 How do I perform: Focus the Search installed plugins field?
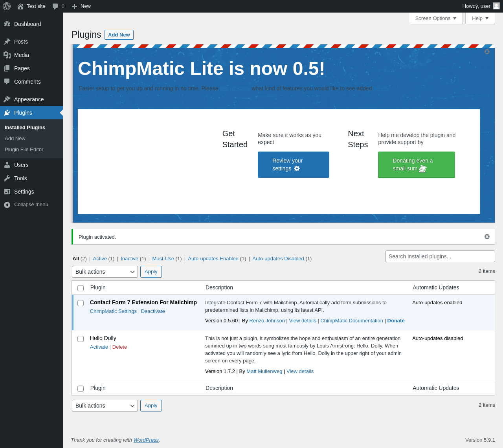(440, 256)
